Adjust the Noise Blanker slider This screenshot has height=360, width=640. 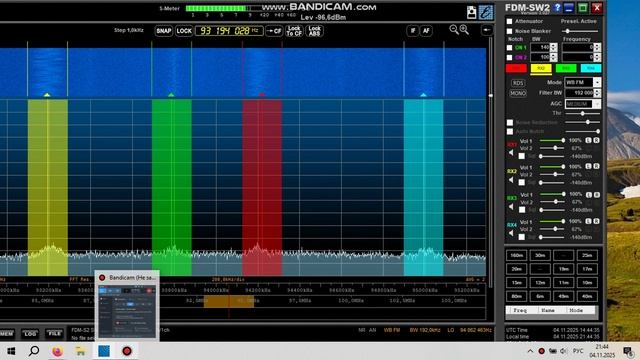580,31
